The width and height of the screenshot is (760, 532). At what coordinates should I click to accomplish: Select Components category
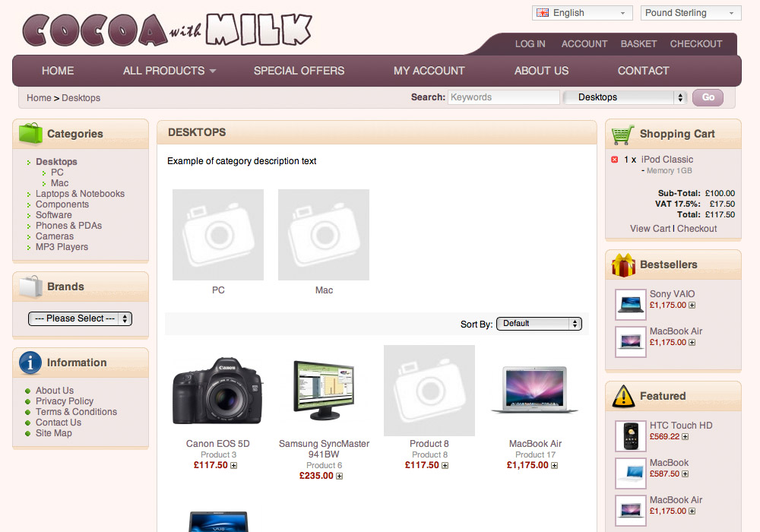pos(62,204)
